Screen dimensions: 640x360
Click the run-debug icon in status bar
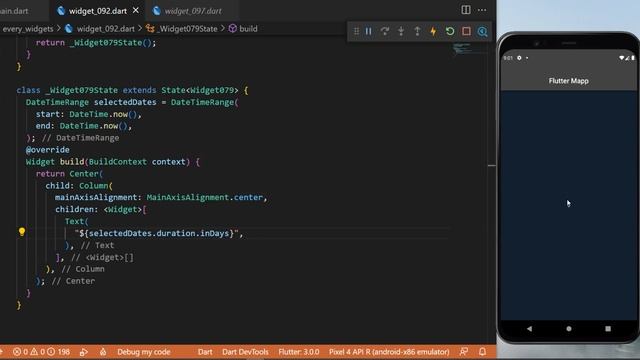click(x=84, y=351)
